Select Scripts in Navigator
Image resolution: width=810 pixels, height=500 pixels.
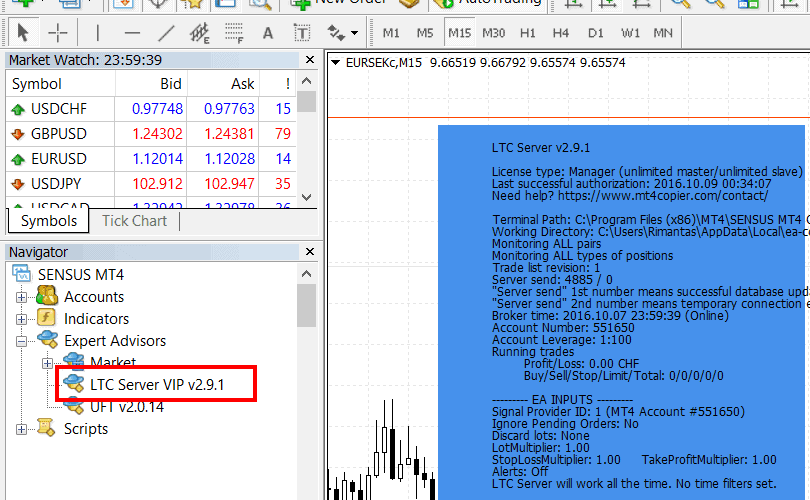tap(86, 429)
